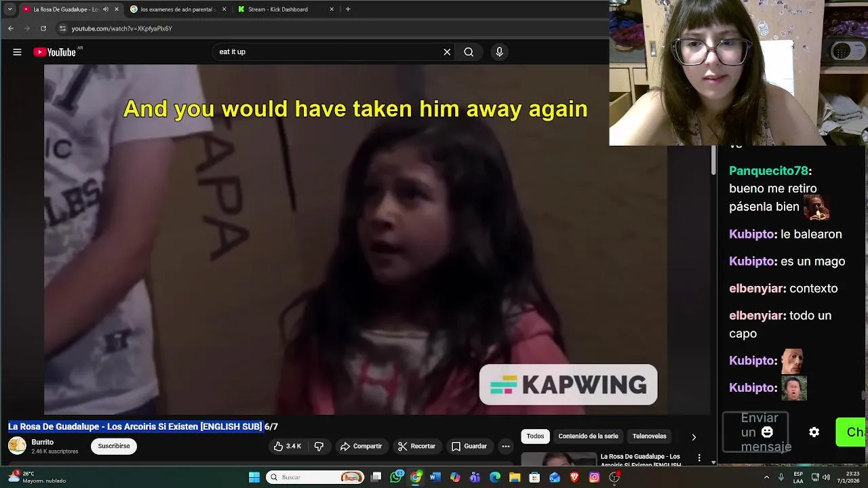Reload the YouTube page

(43, 28)
